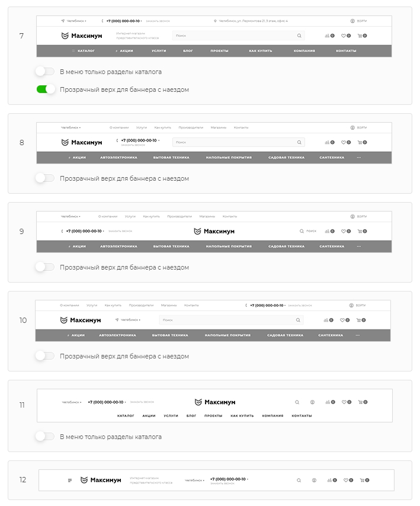
Task: Click the phone number in header variant 9
Action: coord(84,231)
